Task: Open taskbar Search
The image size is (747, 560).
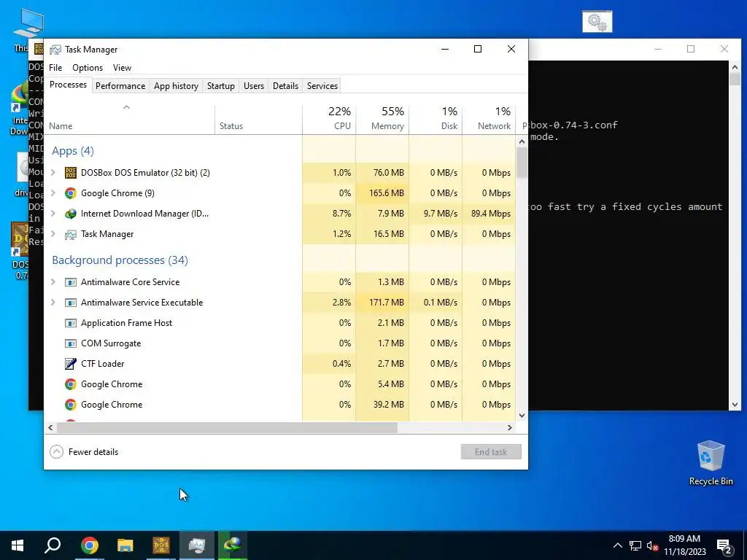Action: coord(53,545)
